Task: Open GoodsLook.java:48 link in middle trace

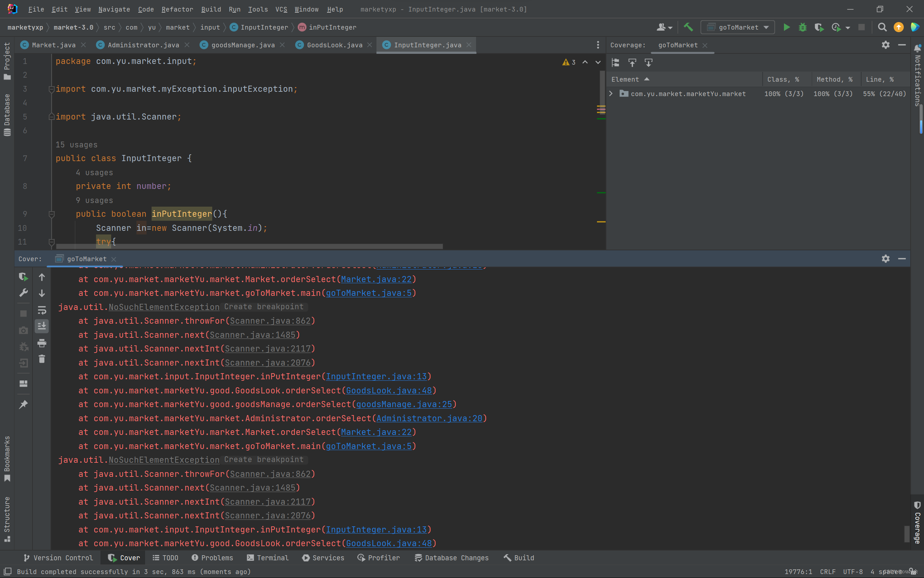Action: click(389, 391)
